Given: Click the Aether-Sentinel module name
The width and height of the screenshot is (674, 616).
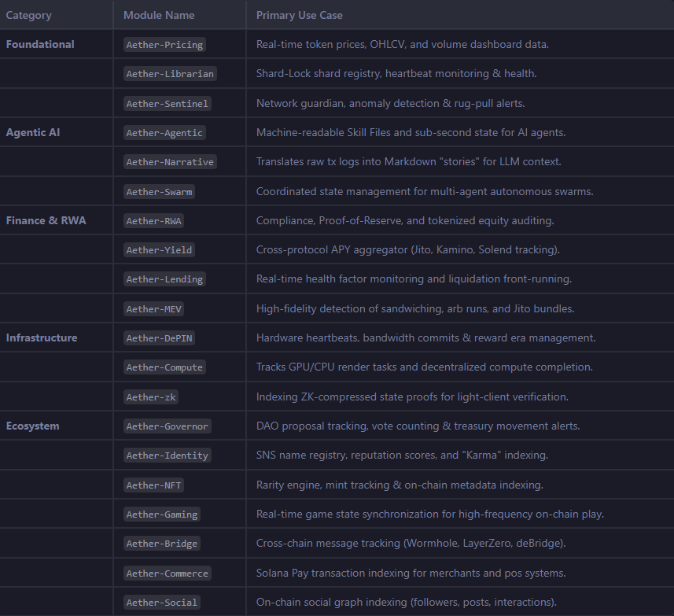Looking at the screenshot, I should tap(168, 104).
